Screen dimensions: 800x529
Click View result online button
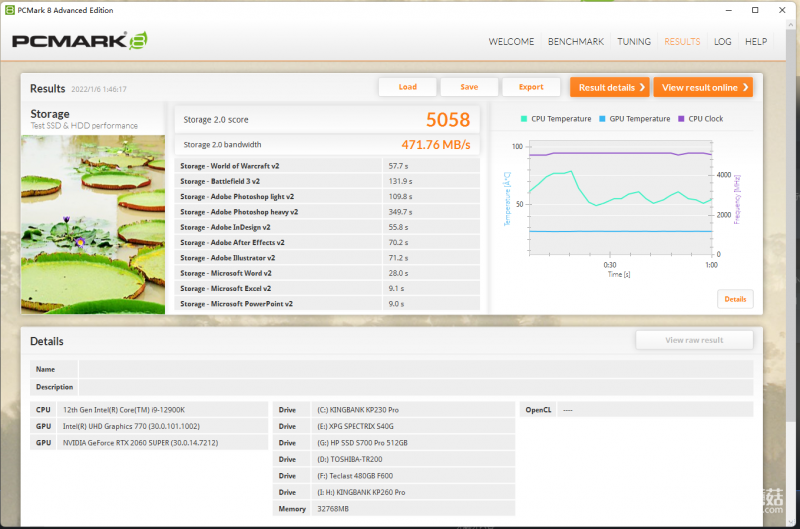point(703,87)
